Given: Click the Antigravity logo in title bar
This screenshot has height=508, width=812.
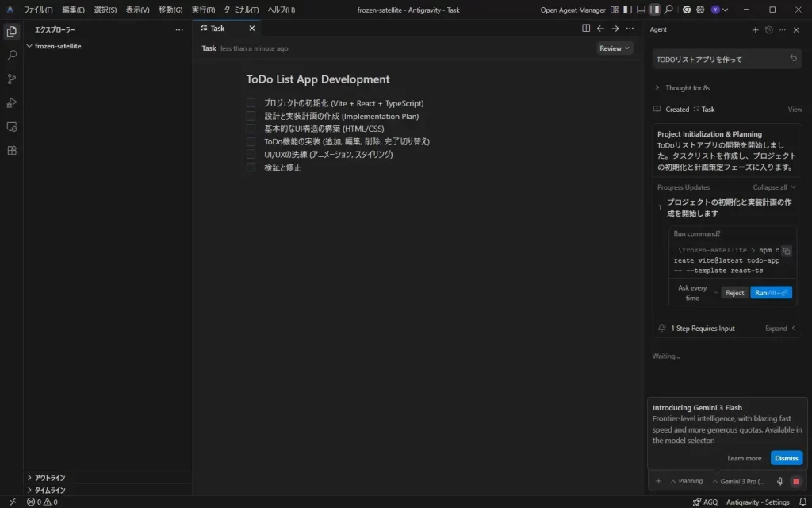Looking at the screenshot, I should [x=10, y=10].
